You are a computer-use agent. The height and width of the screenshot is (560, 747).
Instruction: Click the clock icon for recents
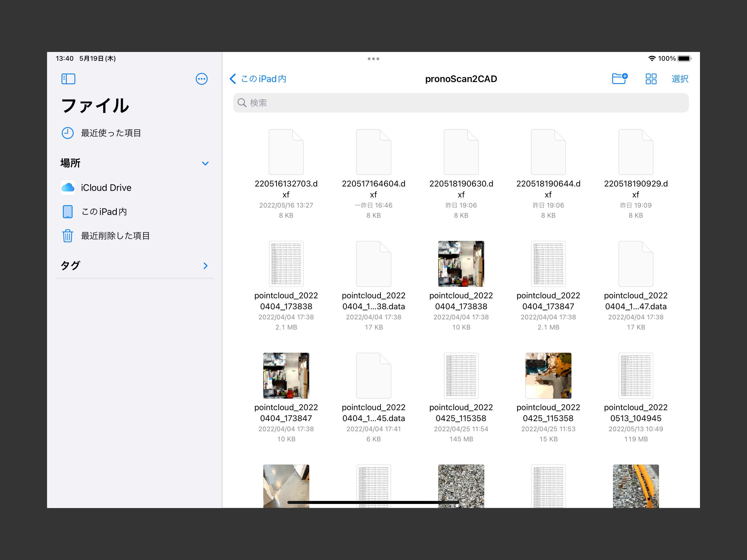(x=68, y=133)
